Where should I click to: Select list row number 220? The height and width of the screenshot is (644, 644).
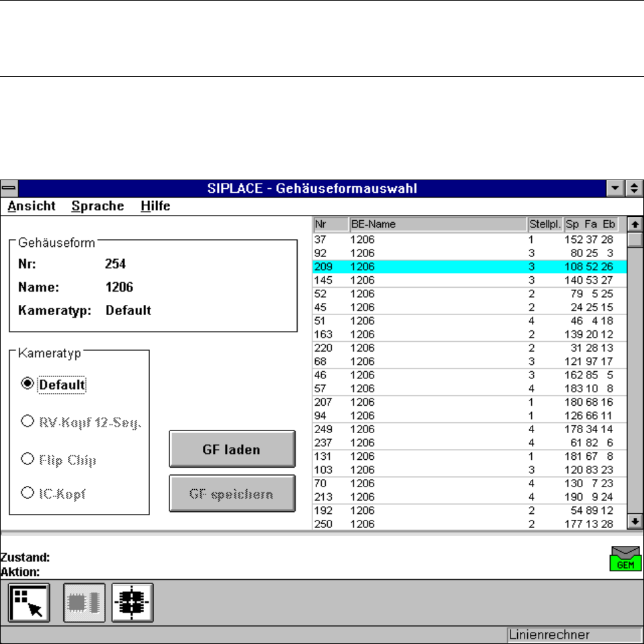469,348
